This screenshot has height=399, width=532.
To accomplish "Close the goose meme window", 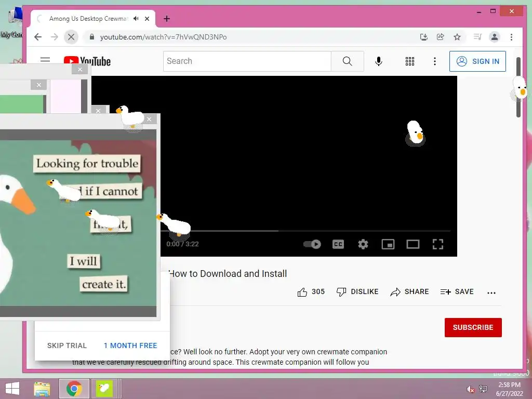I will pos(149,119).
